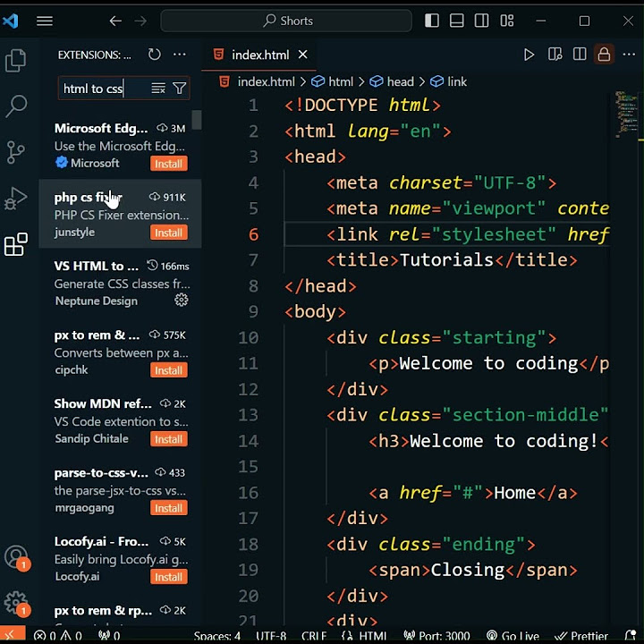Click the Home link text on line 16
The image size is (644, 644).
coord(514,493)
